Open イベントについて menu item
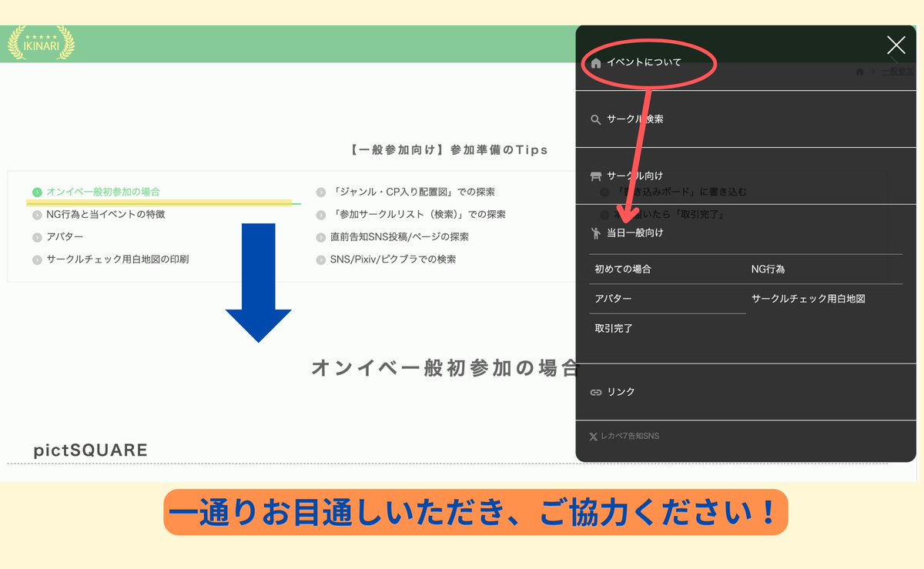The image size is (924, 569). tap(644, 62)
